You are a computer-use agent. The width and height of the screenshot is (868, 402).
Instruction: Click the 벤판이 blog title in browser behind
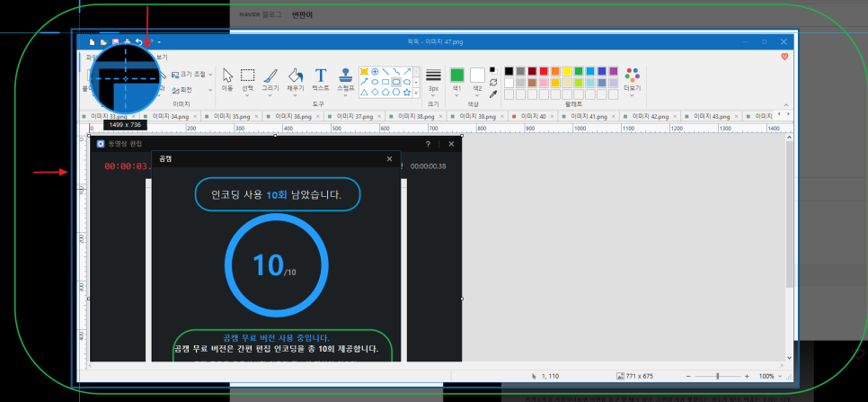pos(302,15)
